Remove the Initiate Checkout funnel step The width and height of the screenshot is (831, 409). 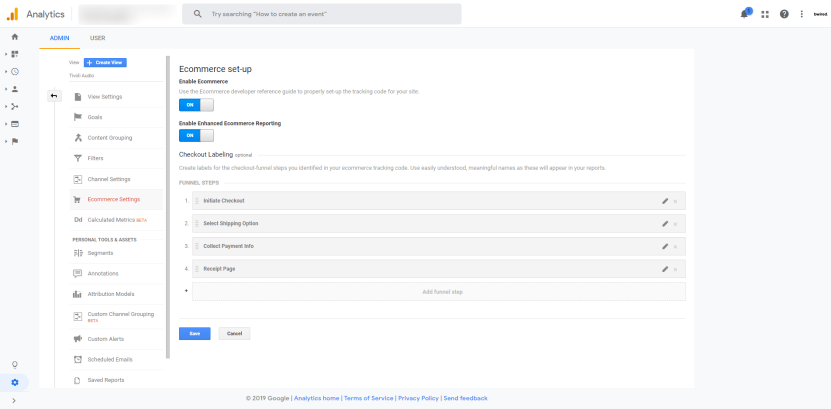coord(675,201)
